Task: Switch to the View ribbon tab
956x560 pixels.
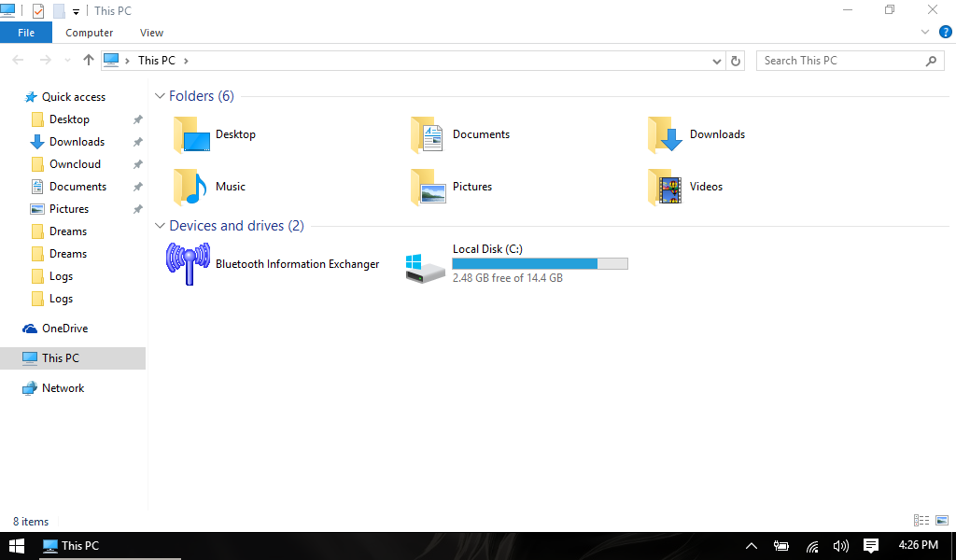Action: tap(151, 33)
